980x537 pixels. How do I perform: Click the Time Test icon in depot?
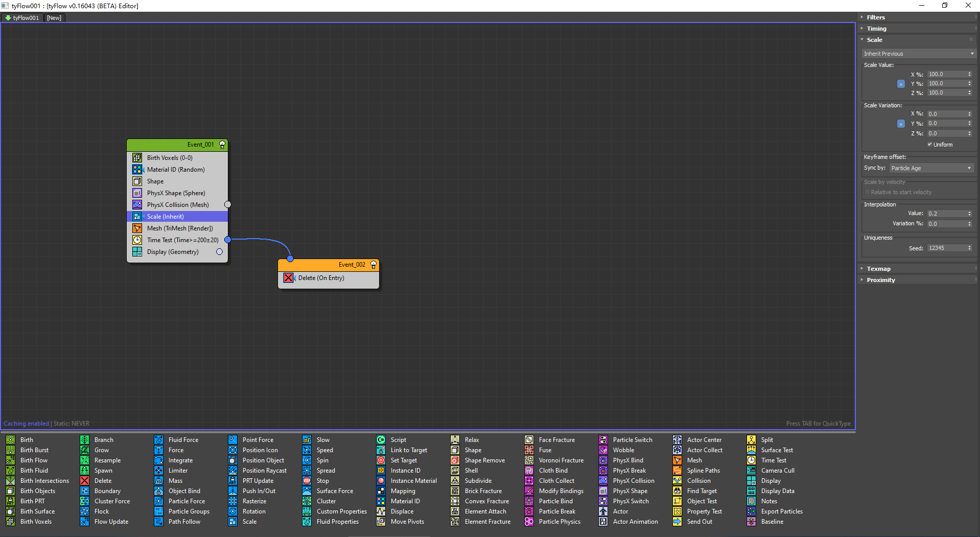[751, 460]
